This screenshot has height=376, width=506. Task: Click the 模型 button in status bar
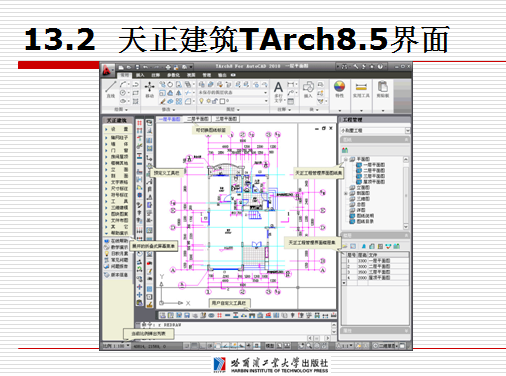[269, 346]
